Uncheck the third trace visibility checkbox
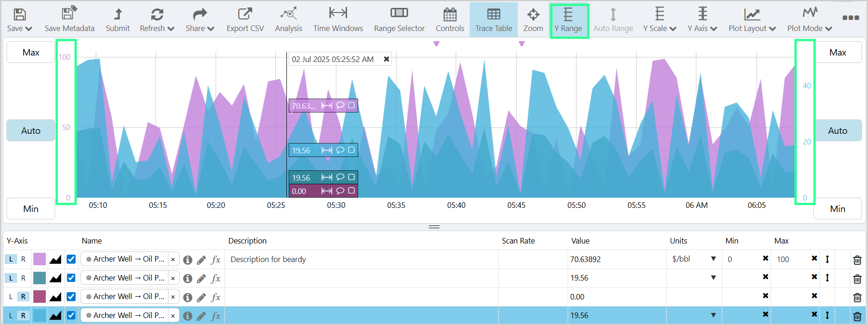 pos(71,297)
